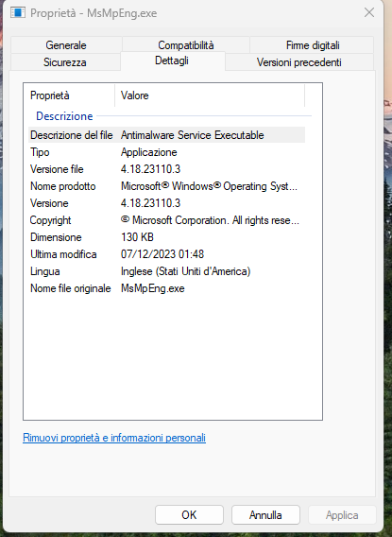392x537 pixels.
Task: Select the Nome file originale property
Action: pyautogui.click(x=71, y=288)
